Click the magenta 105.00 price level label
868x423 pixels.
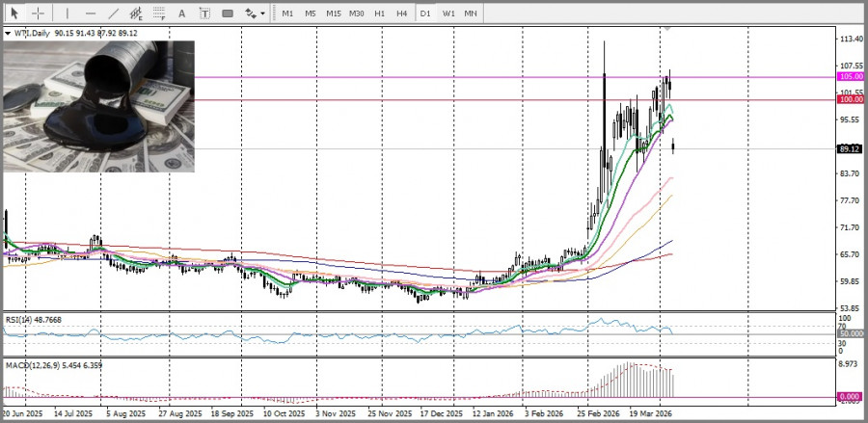(x=851, y=76)
